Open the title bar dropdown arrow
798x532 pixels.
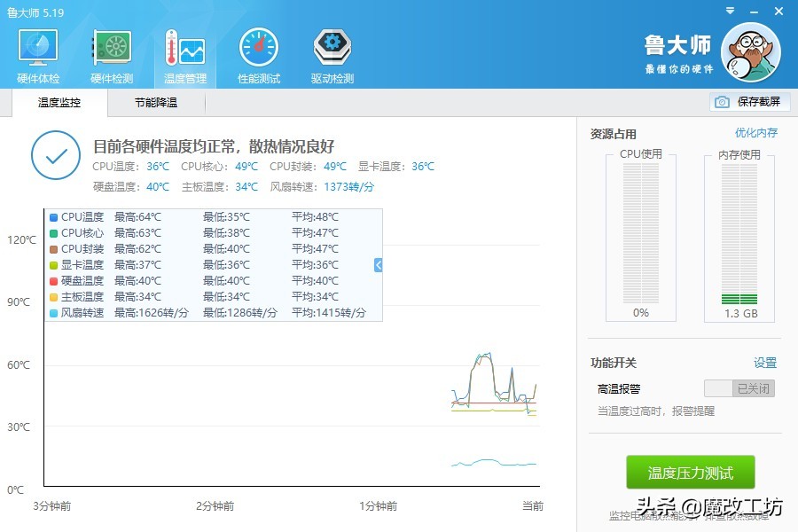click(x=729, y=11)
